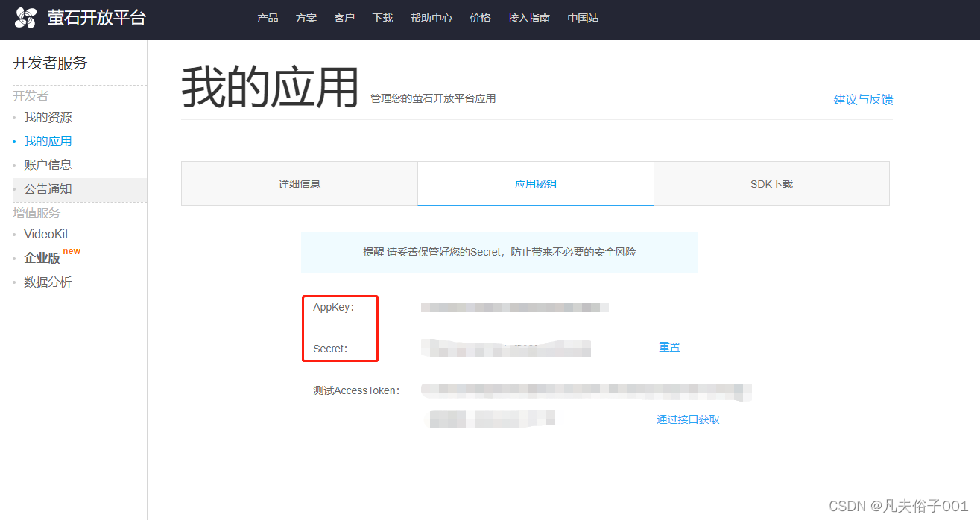Click the 开发者服务 sidebar heading
The image size is (980, 520).
[x=50, y=63]
